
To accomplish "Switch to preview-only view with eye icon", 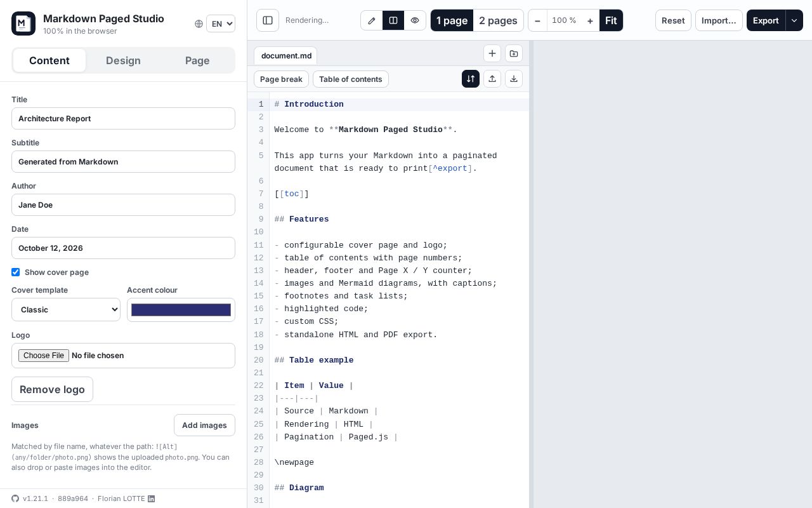I will (x=415, y=20).
